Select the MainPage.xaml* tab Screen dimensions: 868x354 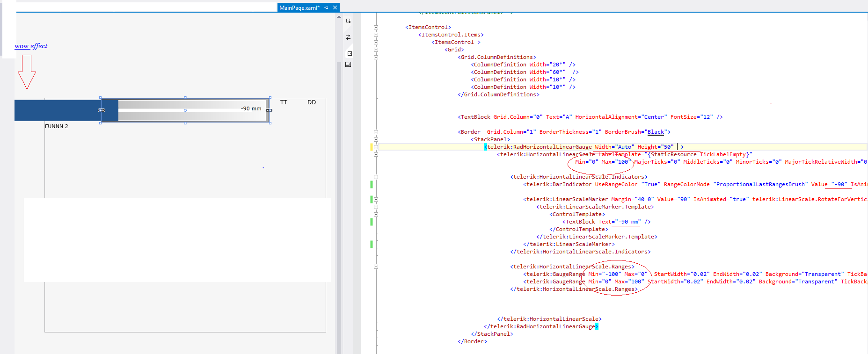point(299,7)
